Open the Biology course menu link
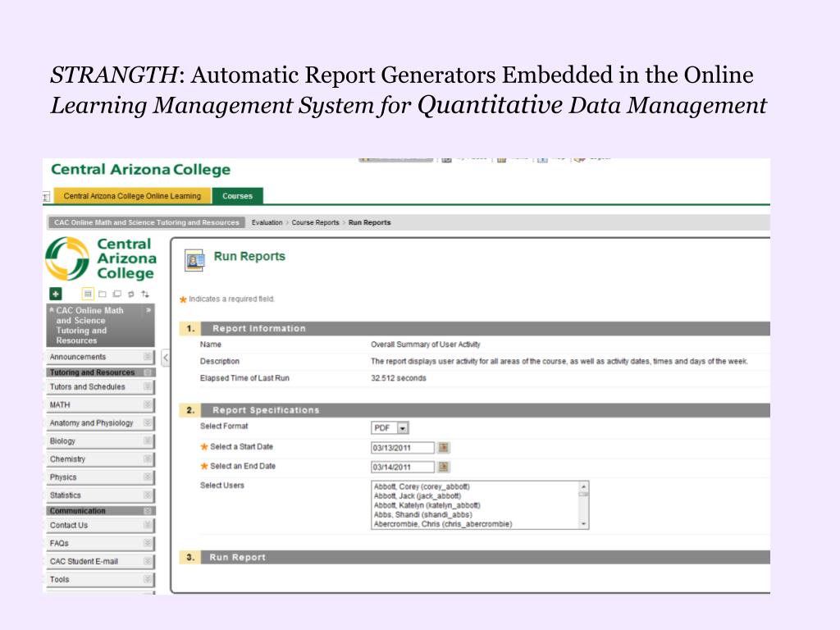Viewport: 840px width, 630px height. [x=62, y=441]
